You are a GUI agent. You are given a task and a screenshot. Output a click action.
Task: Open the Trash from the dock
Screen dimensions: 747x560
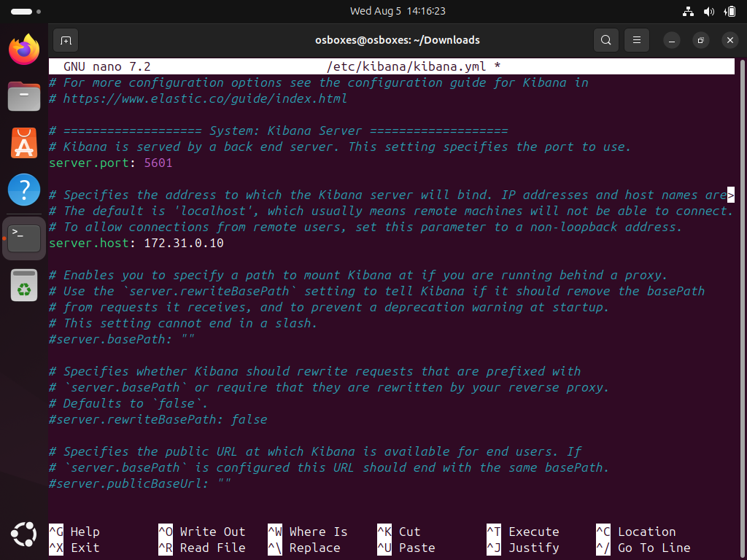(x=24, y=285)
